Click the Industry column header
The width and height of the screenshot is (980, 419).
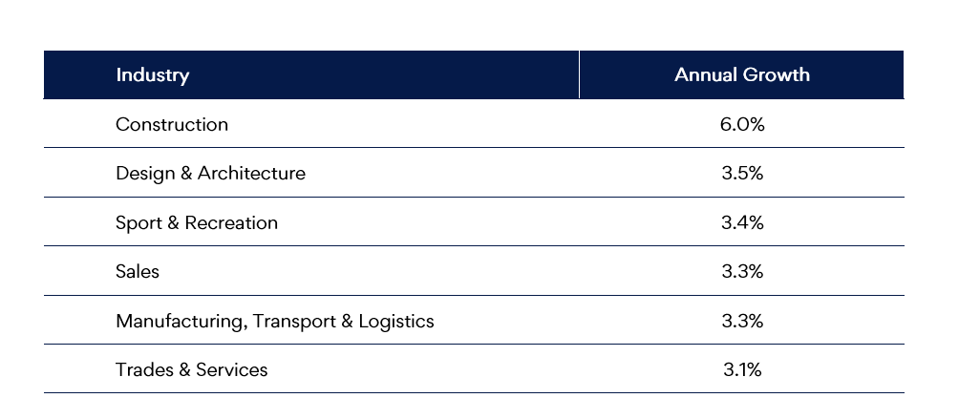point(153,74)
